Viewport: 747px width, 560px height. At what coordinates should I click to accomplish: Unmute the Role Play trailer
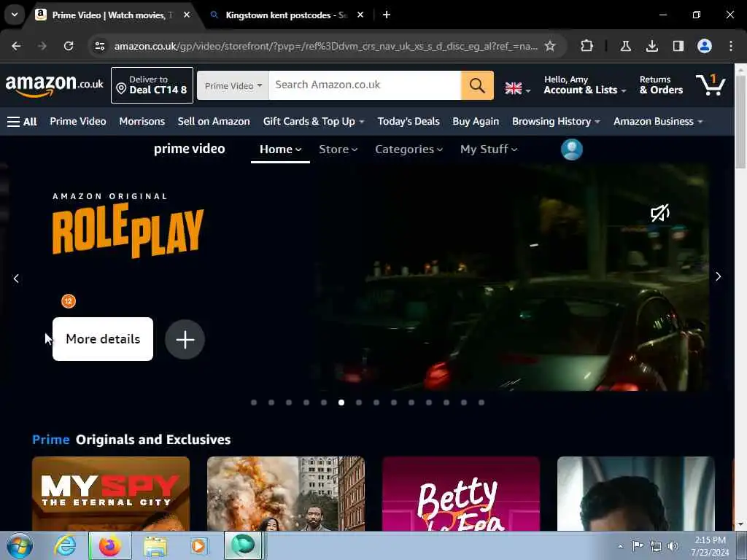pos(659,213)
